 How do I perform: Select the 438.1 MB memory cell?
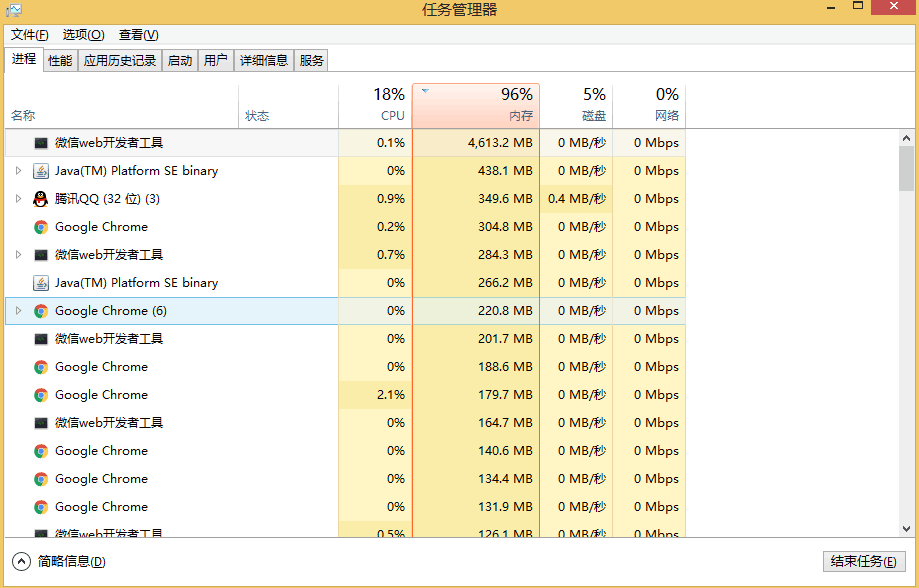coord(476,171)
